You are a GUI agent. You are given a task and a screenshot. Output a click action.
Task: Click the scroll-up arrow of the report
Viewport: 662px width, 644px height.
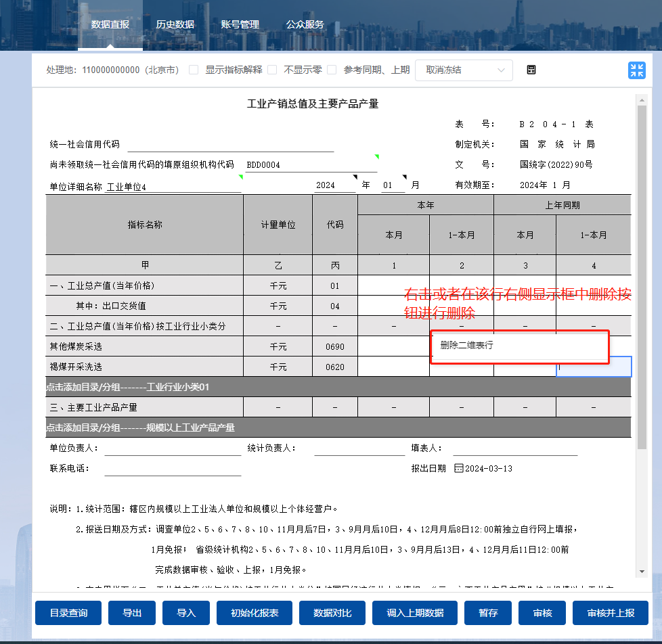pos(641,99)
